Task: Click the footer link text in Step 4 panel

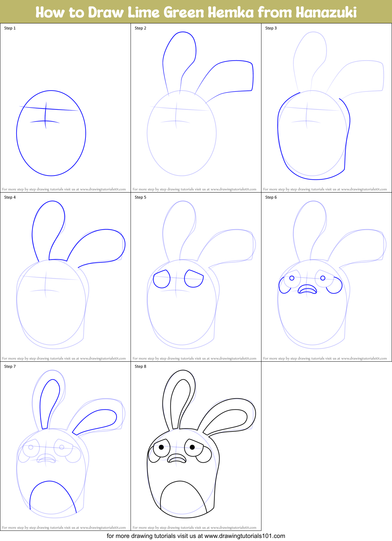Action: [x=64, y=359]
